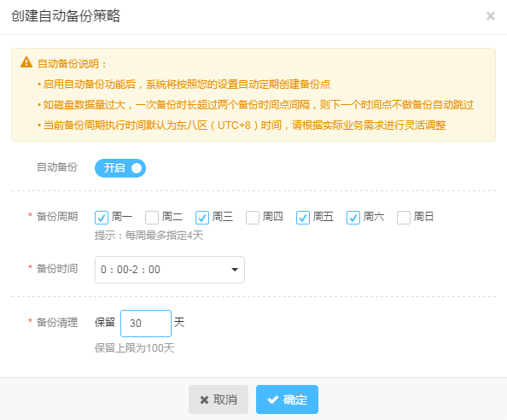The width and height of the screenshot is (507, 420).
Task: Click the cross icon on 取消
Action: click(x=204, y=400)
